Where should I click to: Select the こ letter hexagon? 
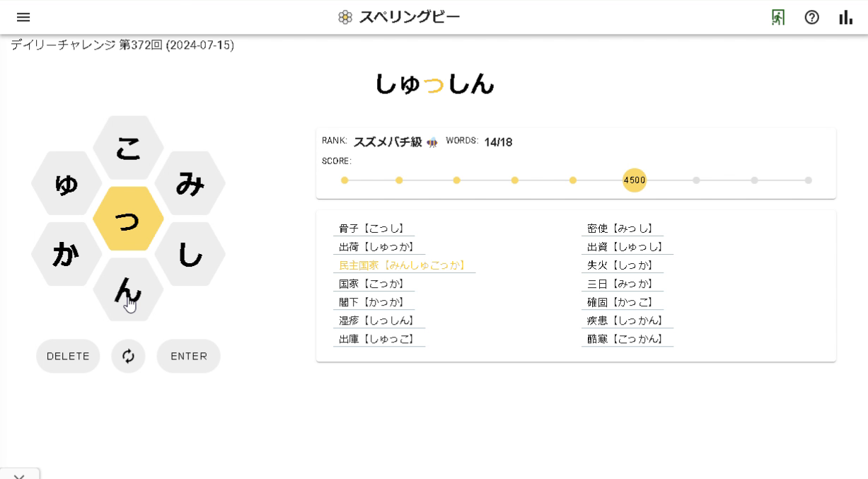point(128,149)
